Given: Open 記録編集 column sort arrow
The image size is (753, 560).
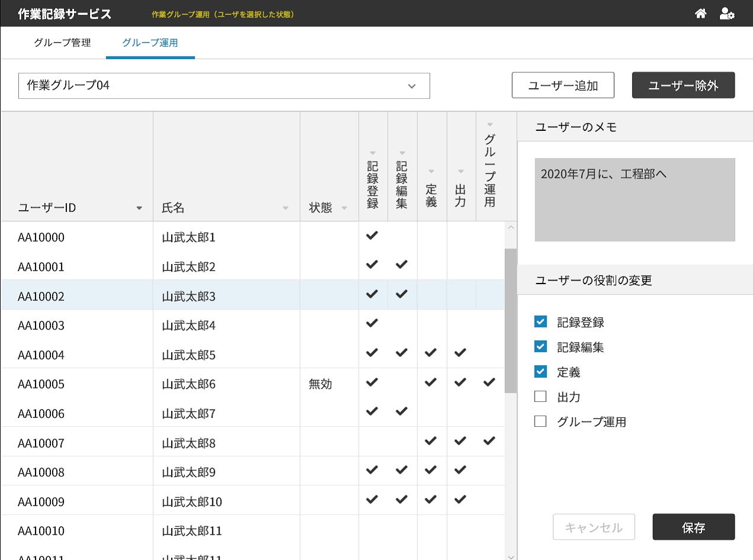Looking at the screenshot, I should 402,153.
